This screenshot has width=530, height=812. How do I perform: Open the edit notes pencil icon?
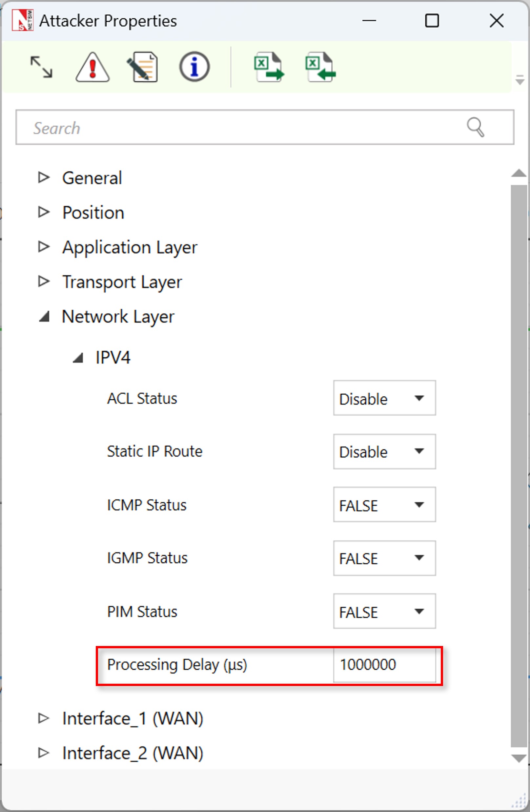pos(143,67)
